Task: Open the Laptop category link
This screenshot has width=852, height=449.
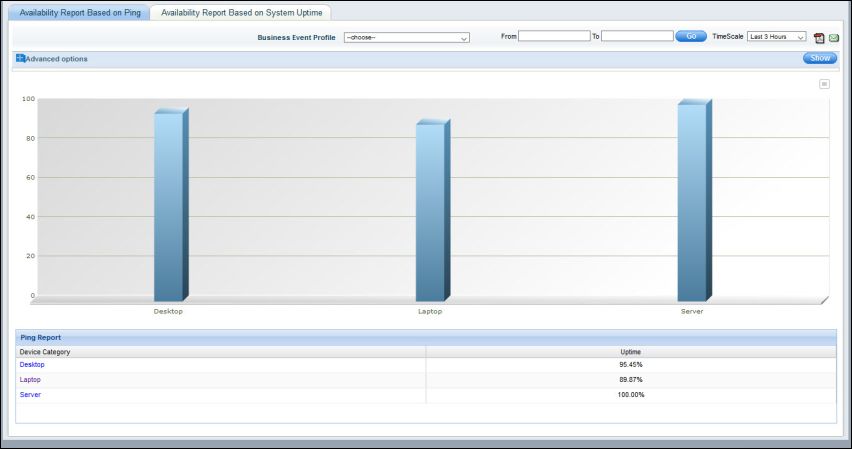Action: coord(30,379)
